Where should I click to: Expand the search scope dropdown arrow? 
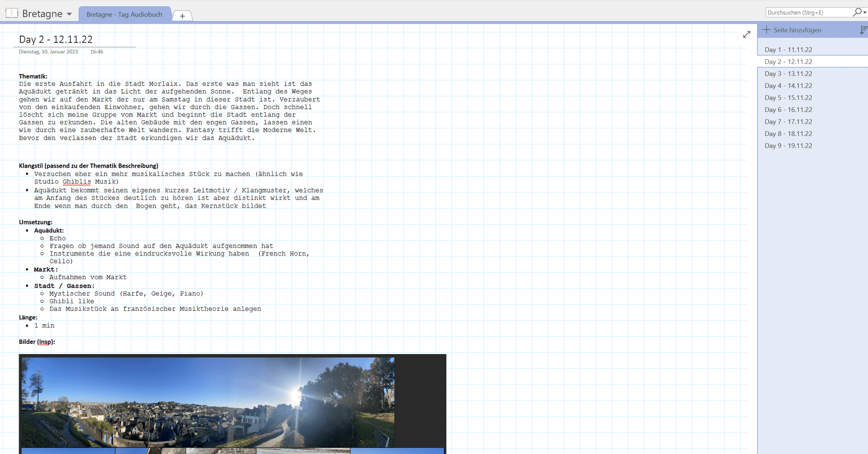tap(865, 12)
